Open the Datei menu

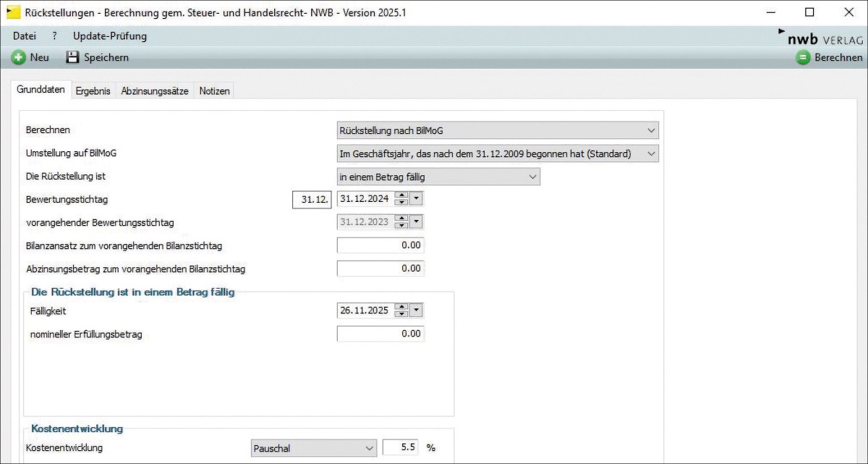tap(24, 36)
